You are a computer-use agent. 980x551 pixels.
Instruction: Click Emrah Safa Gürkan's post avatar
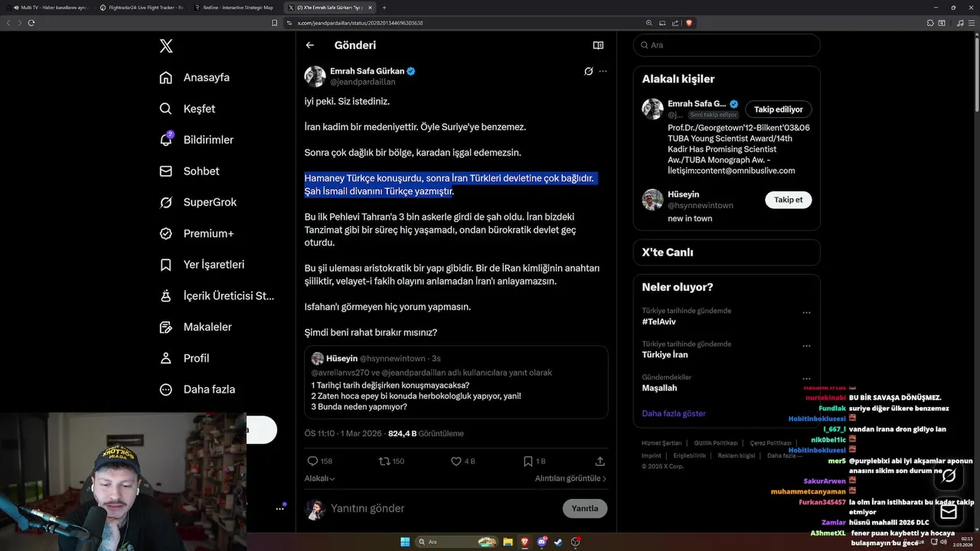pos(315,77)
